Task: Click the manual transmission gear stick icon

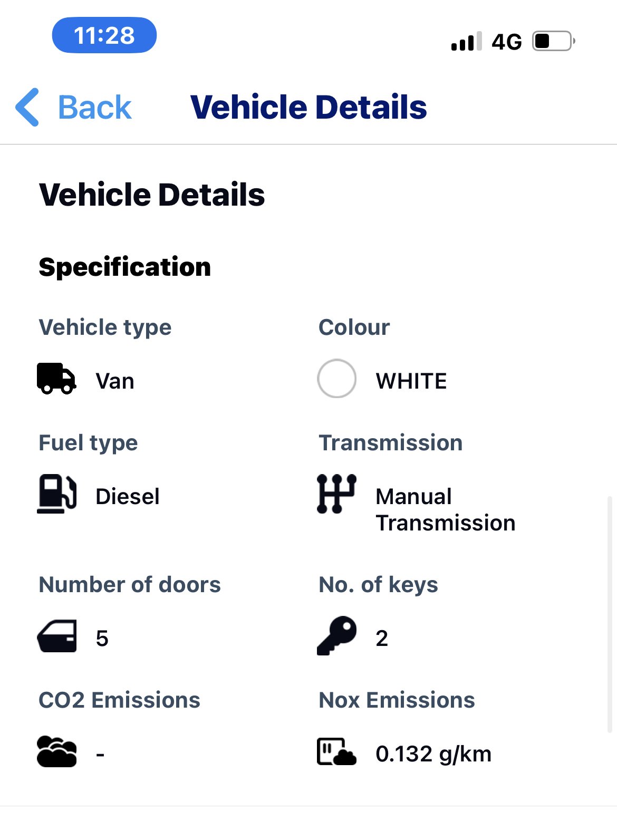Action: point(336,495)
